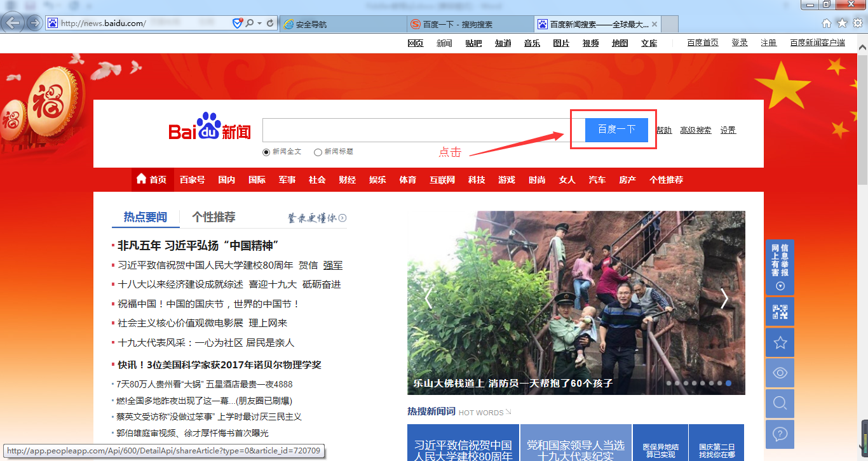
Task: Click the browser Forward arrow button
Action: (34, 23)
